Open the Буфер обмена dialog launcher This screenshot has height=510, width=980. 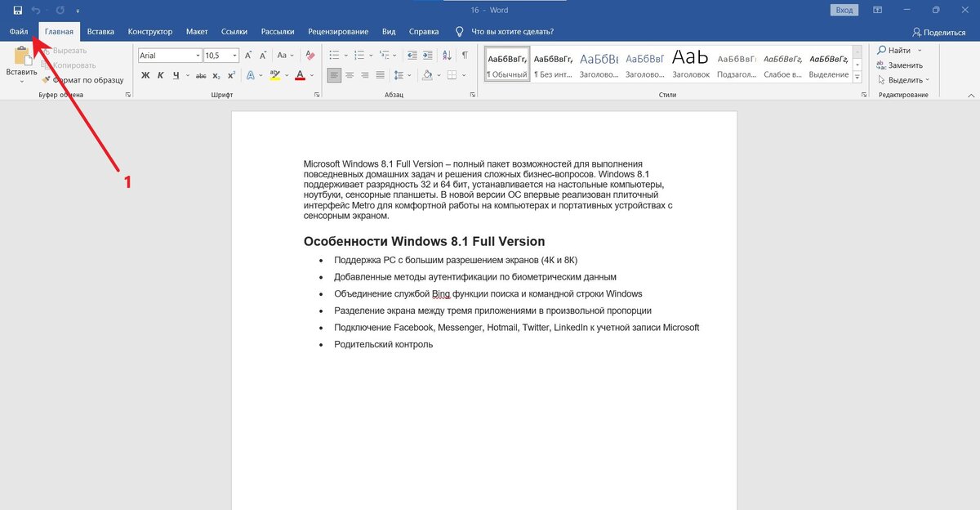(x=127, y=96)
